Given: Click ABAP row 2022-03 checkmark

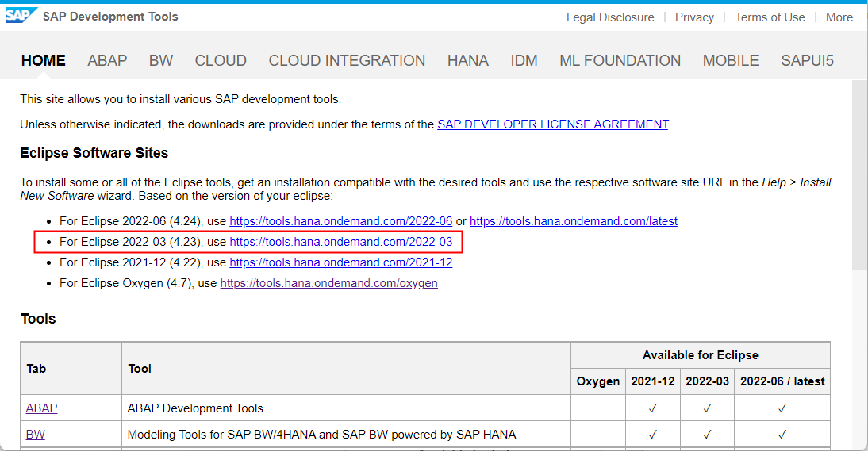Looking at the screenshot, I should [707, 408].
